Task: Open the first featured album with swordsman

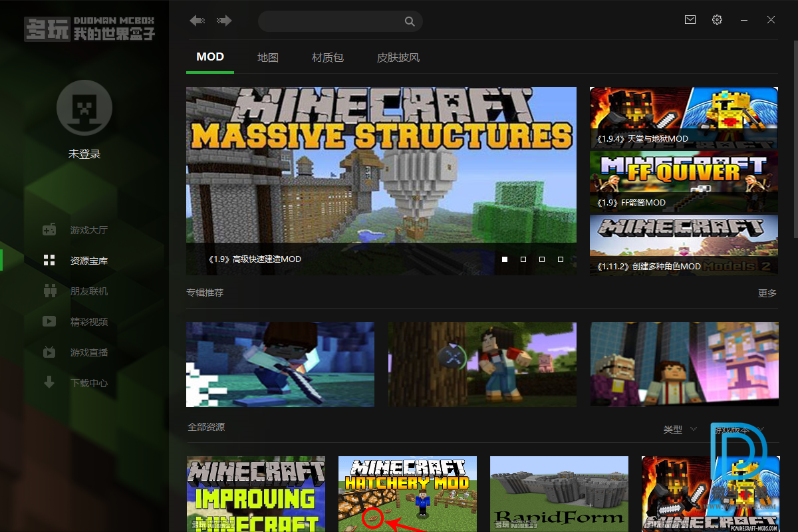Action: click(280, 364)
